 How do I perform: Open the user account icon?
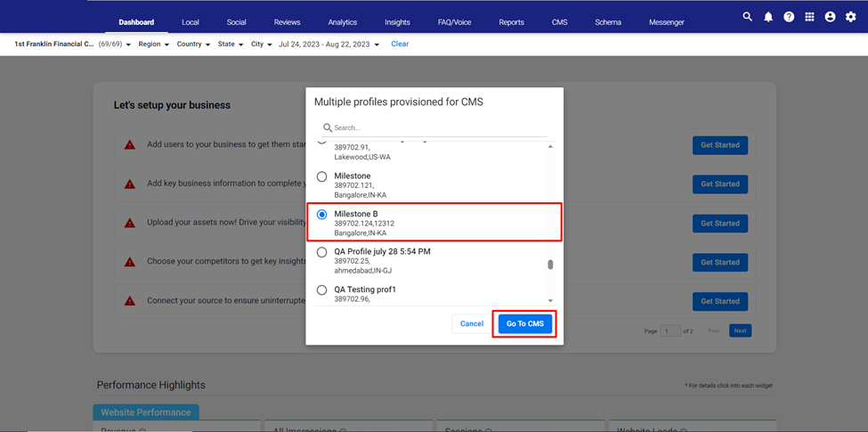[830, 17]
